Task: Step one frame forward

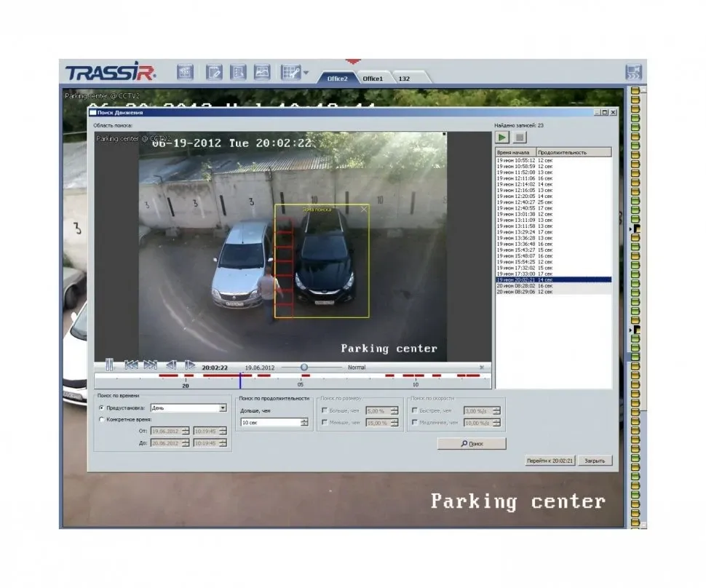Action: [x=190, y=365]
